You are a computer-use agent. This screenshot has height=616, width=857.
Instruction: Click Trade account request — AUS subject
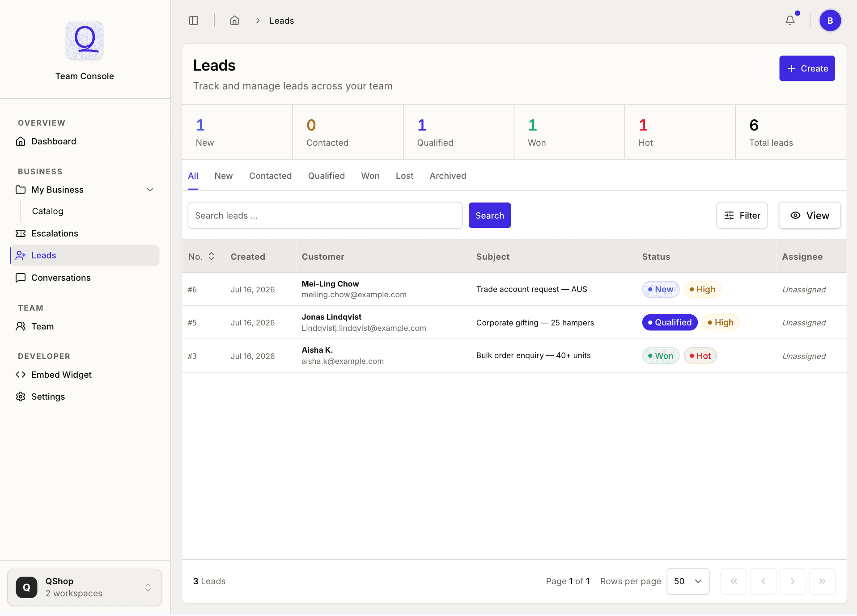click(x=531, y=289)
